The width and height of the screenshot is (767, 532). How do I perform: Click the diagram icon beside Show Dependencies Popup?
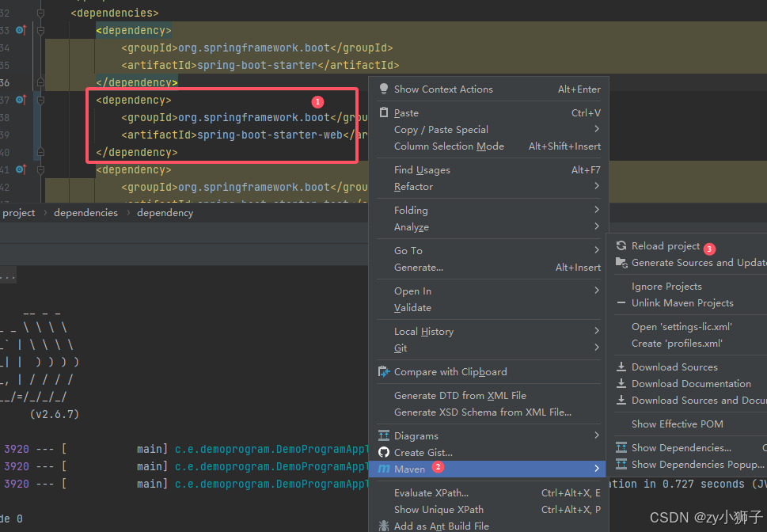pyautogui.click(x=621, y=464)
